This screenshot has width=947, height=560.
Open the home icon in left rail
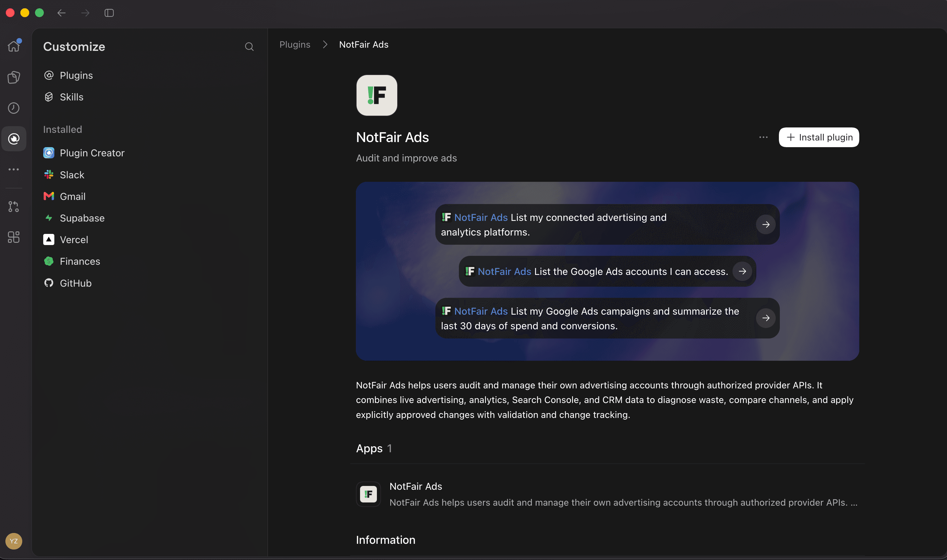point(14,46)
